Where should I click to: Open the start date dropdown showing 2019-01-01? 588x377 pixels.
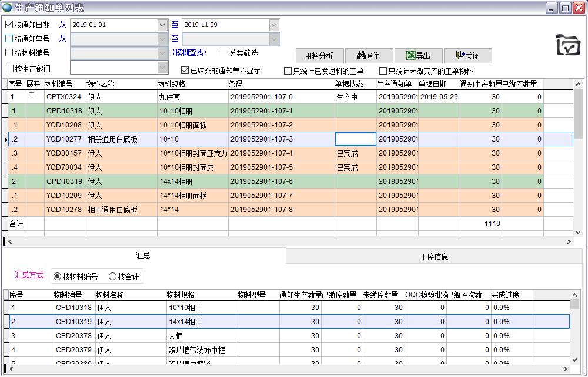tap(161, 25)
